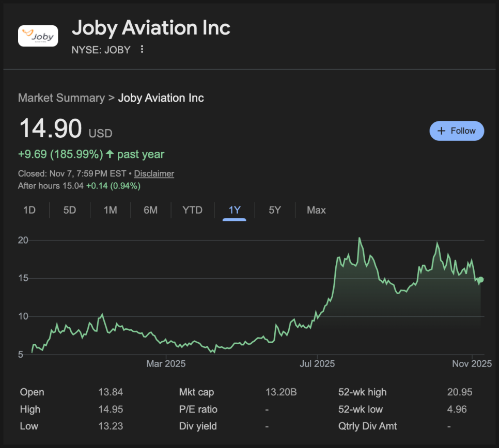Open the three-dot more options menu
499x448 pixels.
142,50
